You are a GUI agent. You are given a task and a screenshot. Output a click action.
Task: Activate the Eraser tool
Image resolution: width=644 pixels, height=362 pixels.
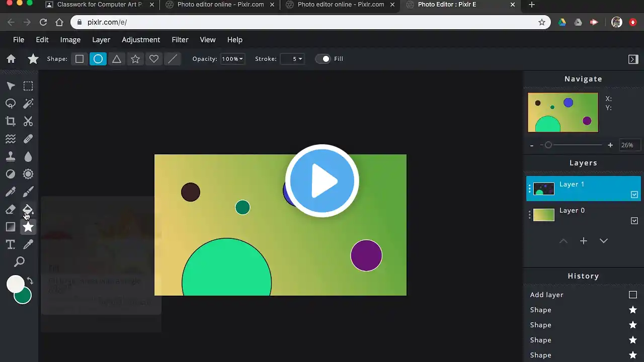[x=11, y=209]
